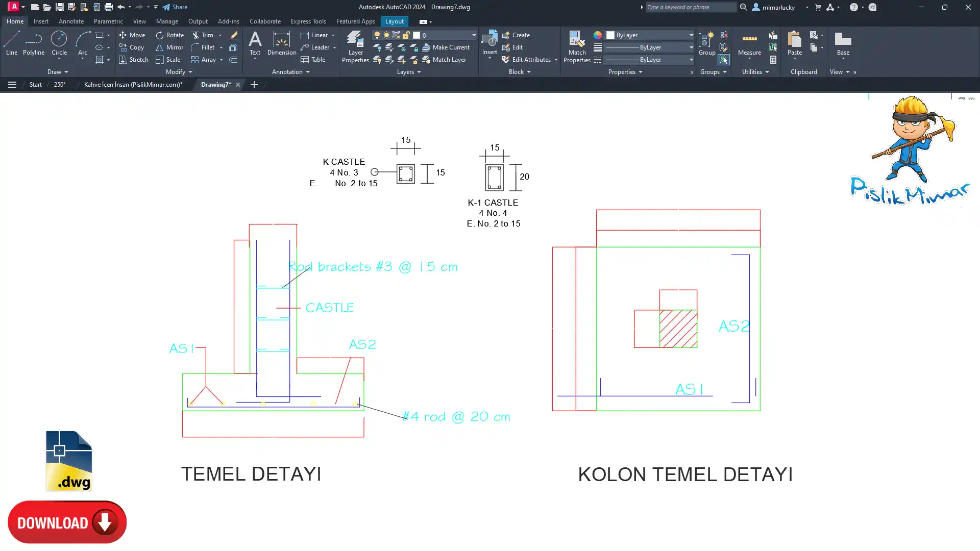Screen dimensions: 980x551
Task: Switch to the Kahve İçen İnsan drawing tab
Action: click(133, 85)
